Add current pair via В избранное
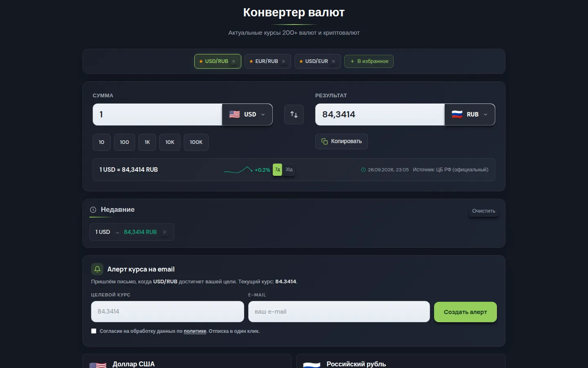Image resolution: width=588 pixels, height=368 pixels. tap(369, 61)
